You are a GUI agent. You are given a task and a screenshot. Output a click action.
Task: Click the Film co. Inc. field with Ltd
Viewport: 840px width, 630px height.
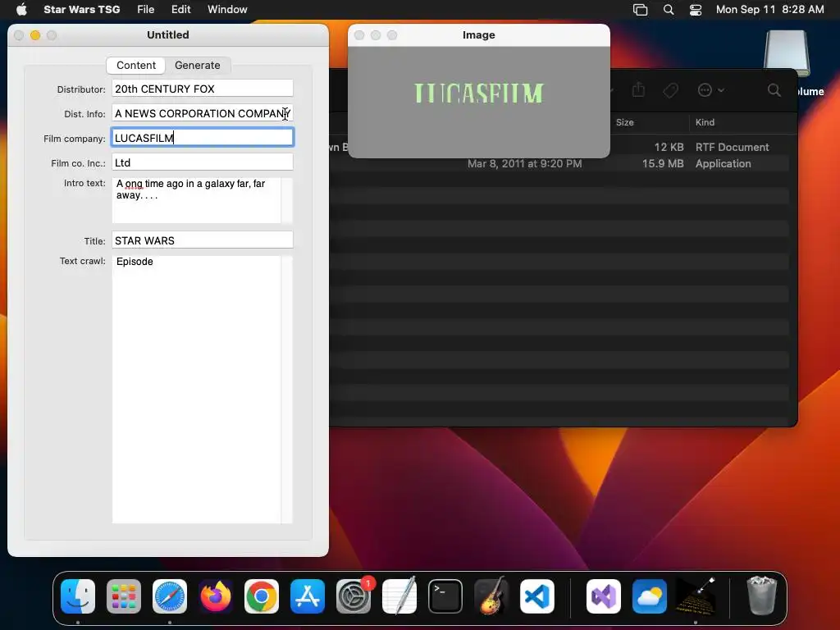[203, 162]
